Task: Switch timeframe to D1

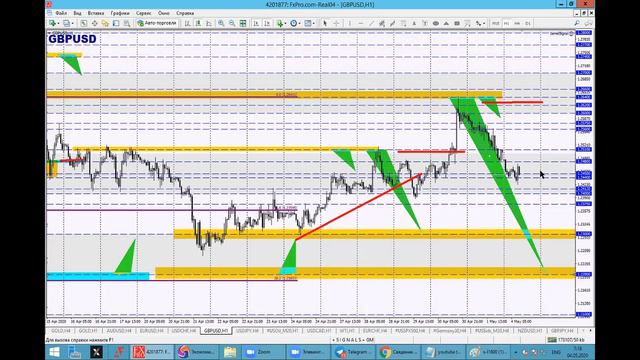Action: pyautogui.click(x=528, y=23)
